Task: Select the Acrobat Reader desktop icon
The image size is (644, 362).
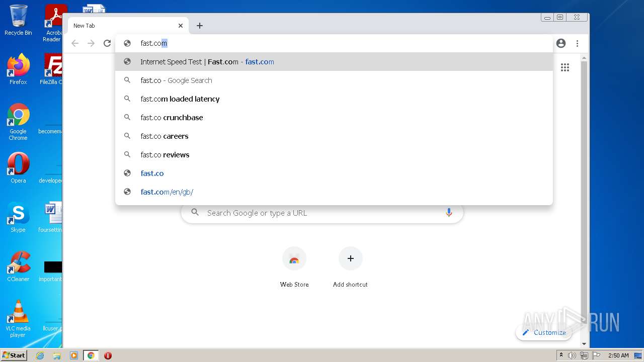Action: click(54, 23)
